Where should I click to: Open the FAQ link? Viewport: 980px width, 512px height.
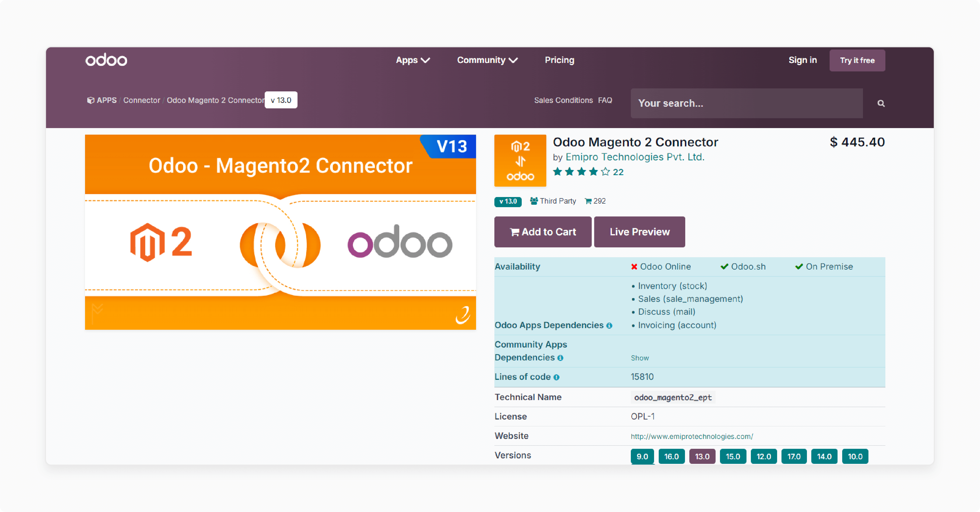[605, 100]
